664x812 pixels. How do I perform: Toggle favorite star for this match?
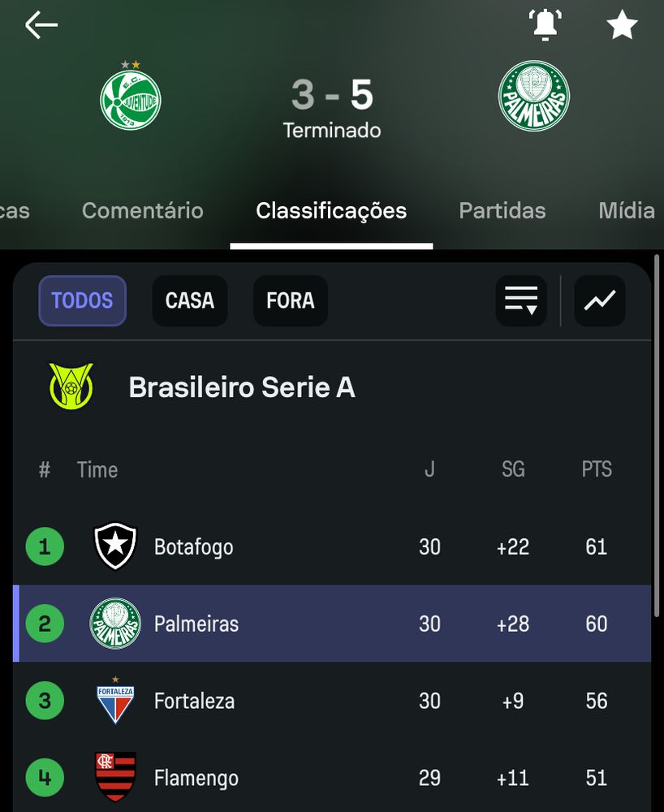tap(622, 26)
